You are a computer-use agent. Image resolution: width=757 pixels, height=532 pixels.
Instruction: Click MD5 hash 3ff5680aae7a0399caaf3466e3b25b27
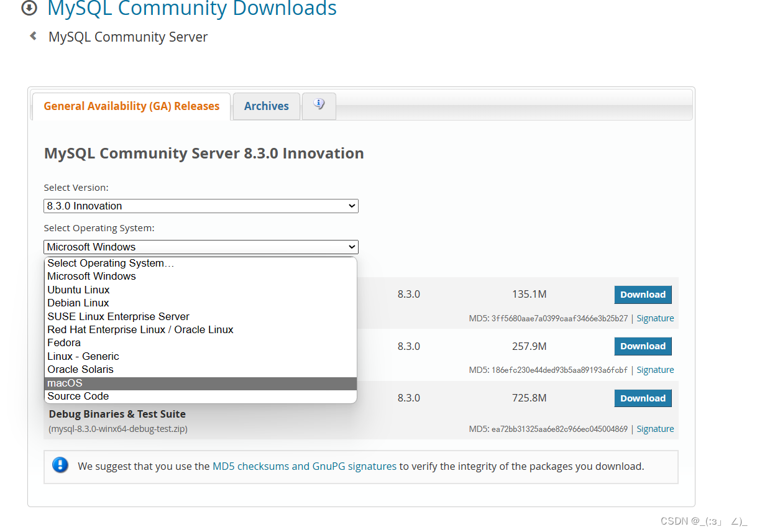[559, 318]
